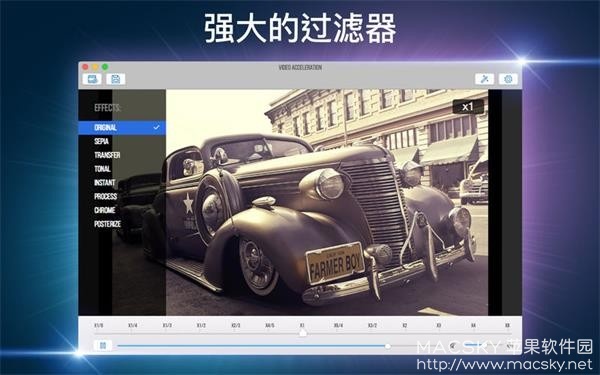Viewport: 600px width, 375px height.
Task: Open a video file with the import icon
Action: 92,79
